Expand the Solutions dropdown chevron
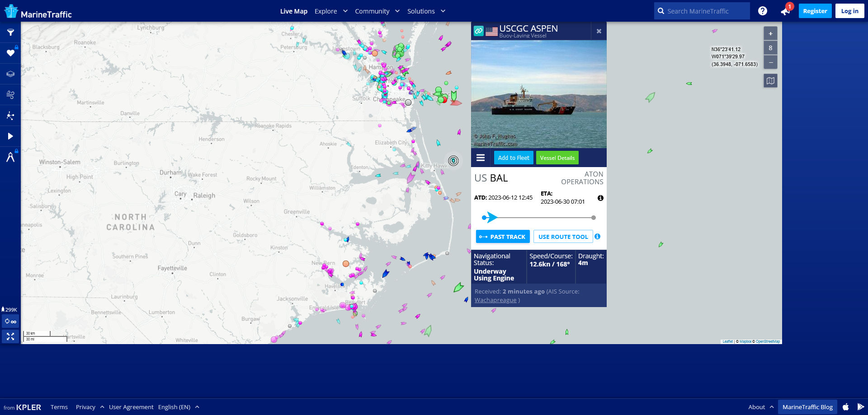The image size is (868, 415). [x=443, y=11]
